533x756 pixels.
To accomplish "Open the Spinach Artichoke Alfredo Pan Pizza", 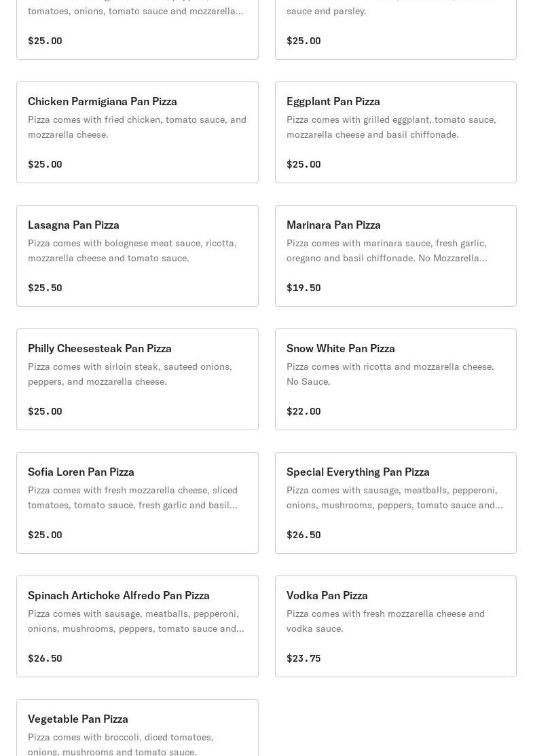I will [137, 626].
